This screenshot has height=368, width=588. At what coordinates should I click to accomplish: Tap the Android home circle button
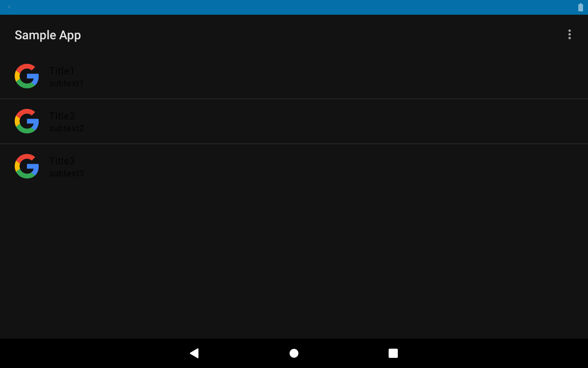click(294, 353)
